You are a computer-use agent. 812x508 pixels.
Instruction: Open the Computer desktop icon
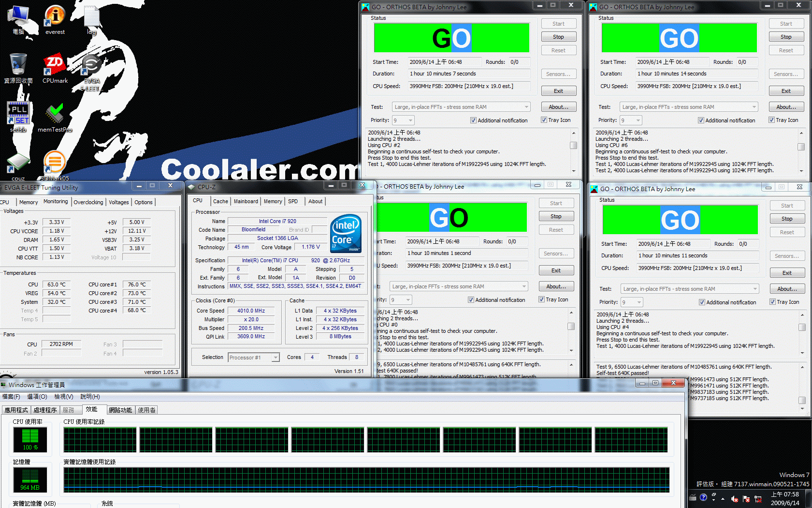(x=18, y=19)
